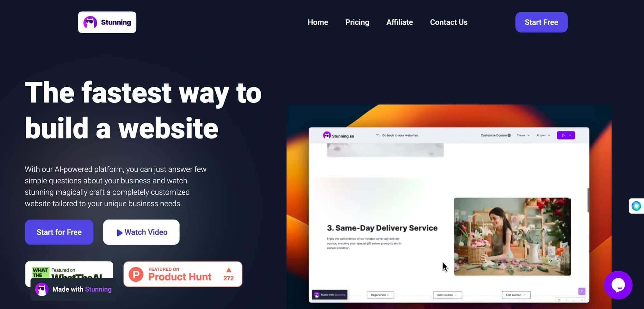Viewport: 644px width, 309px height.
Task: Click the Stunning.so logo in the preview
Action: click(x=338, y=136)
